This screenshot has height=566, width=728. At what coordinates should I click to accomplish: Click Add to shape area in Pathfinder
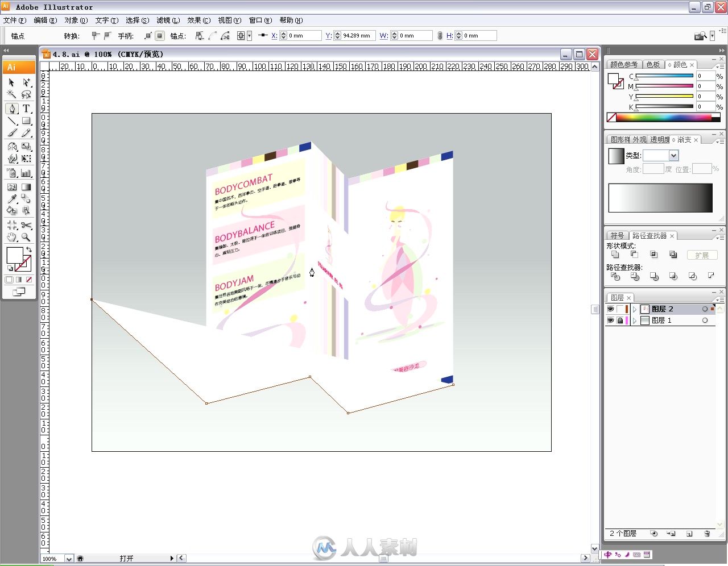tap(615, 255)
